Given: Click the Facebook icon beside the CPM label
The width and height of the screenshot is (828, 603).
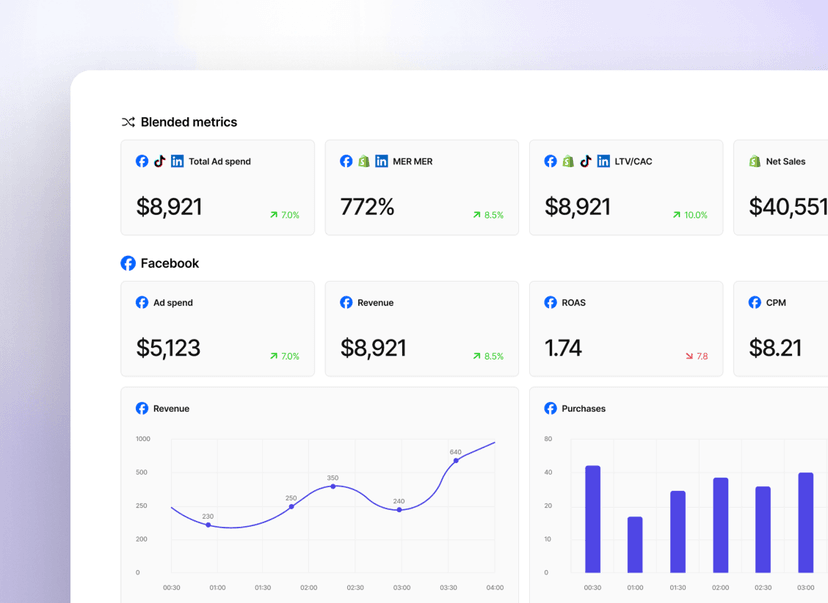Looking at the screenshot, I should point(755,302).
